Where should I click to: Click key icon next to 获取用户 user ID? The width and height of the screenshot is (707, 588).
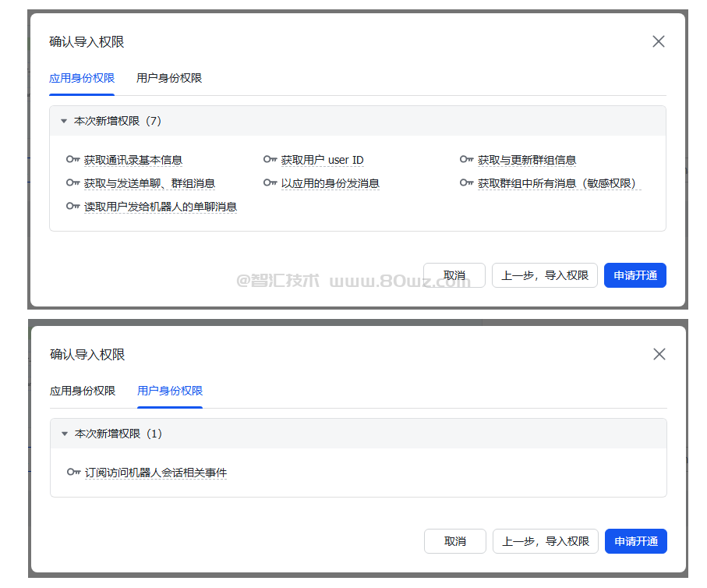tap(270, 160)
